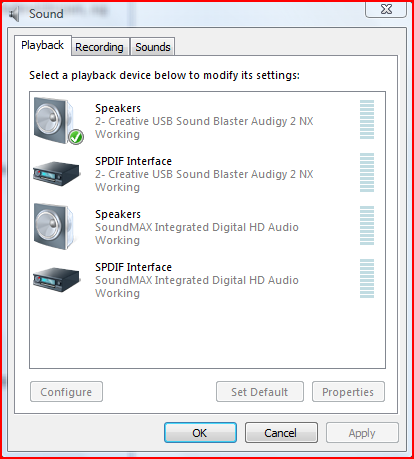Close the Sound window
The image size is (414, 459).
tap(386, 9)
